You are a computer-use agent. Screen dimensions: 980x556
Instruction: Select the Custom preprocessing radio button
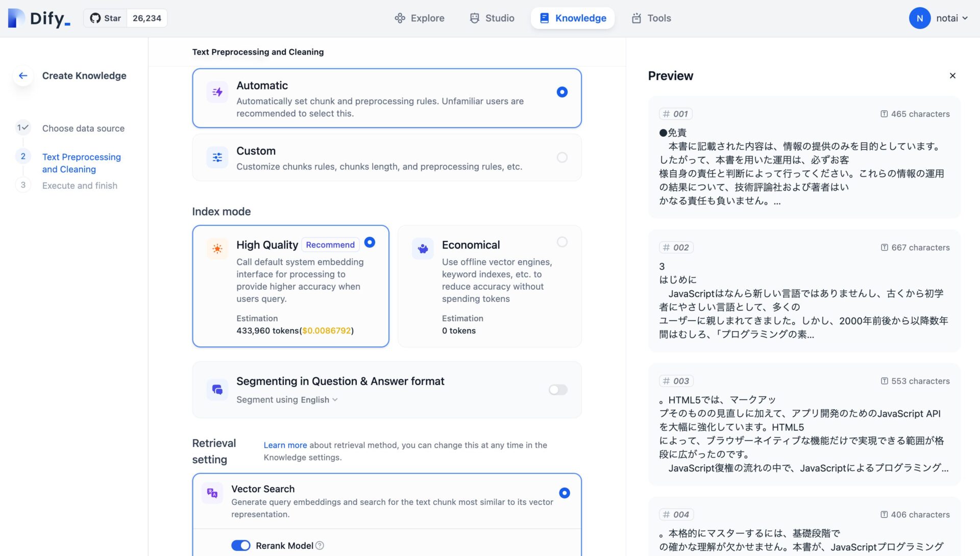click(562, 158)
